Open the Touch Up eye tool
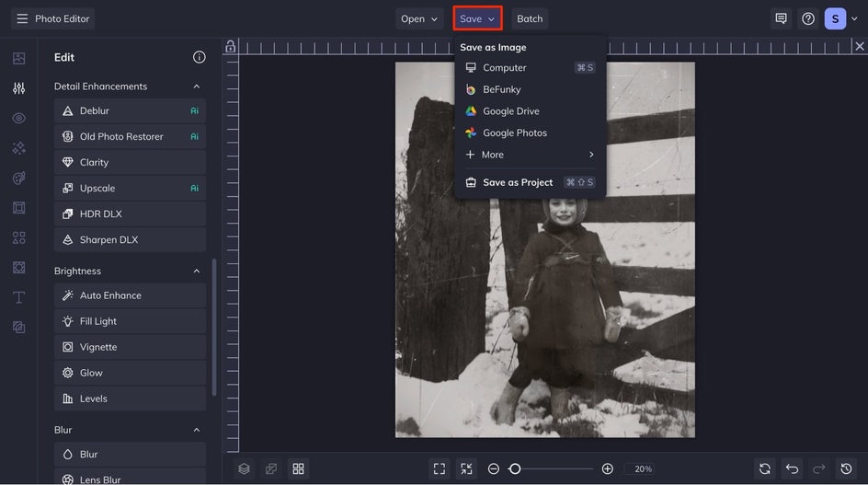Screen dimensions: 868x485 tap(18, 118)
